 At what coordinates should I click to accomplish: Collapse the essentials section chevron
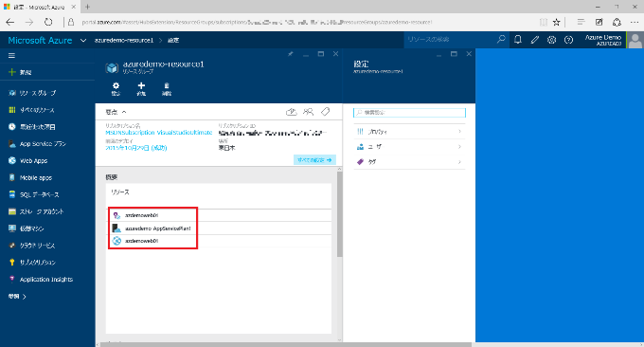pos(124,112)
